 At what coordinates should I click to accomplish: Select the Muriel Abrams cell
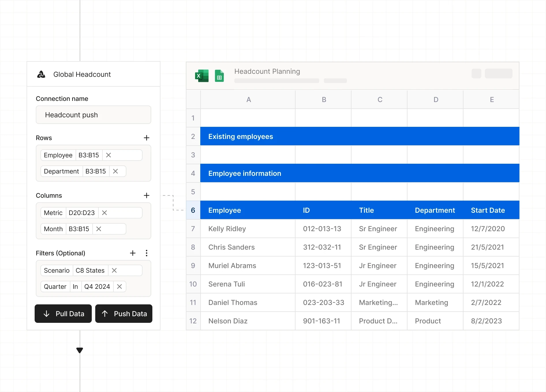[248, 265]
